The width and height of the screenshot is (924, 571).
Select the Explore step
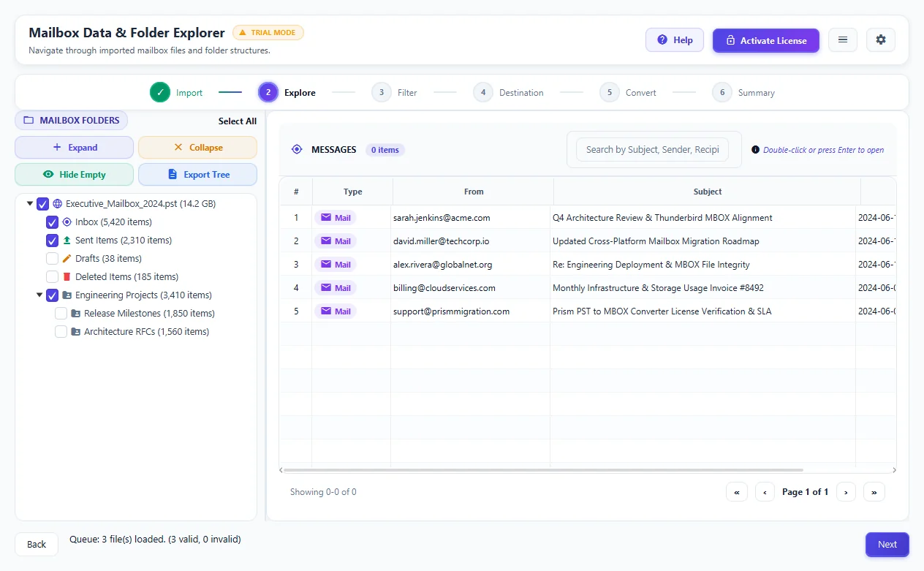pos(287,93)
